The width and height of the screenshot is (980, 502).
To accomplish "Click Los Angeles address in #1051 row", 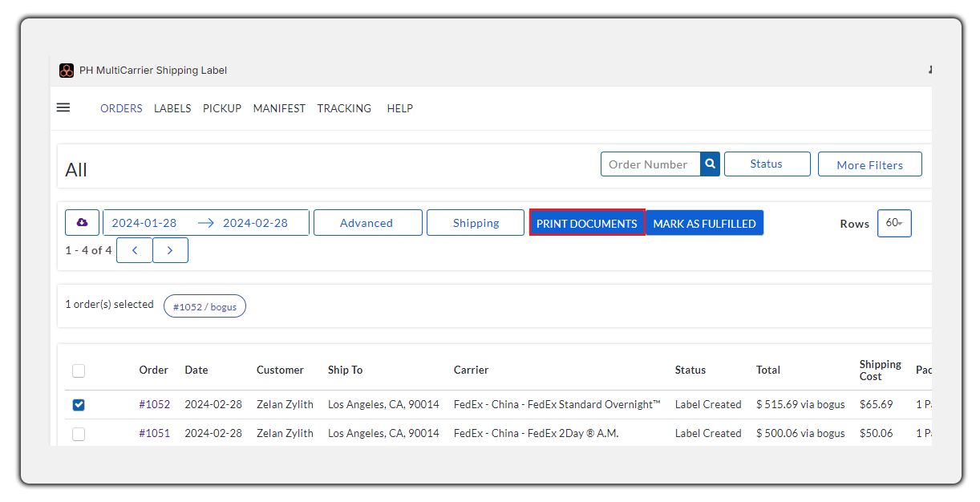I will point(383,433).
